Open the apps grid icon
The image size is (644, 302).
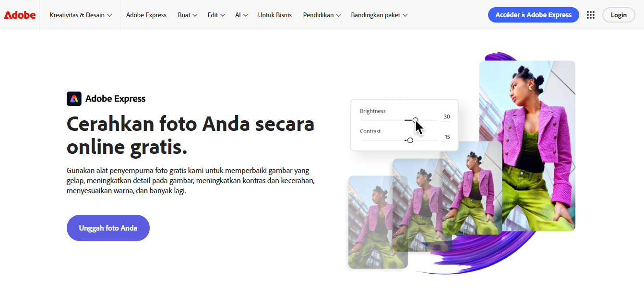[x=591, y=15]
